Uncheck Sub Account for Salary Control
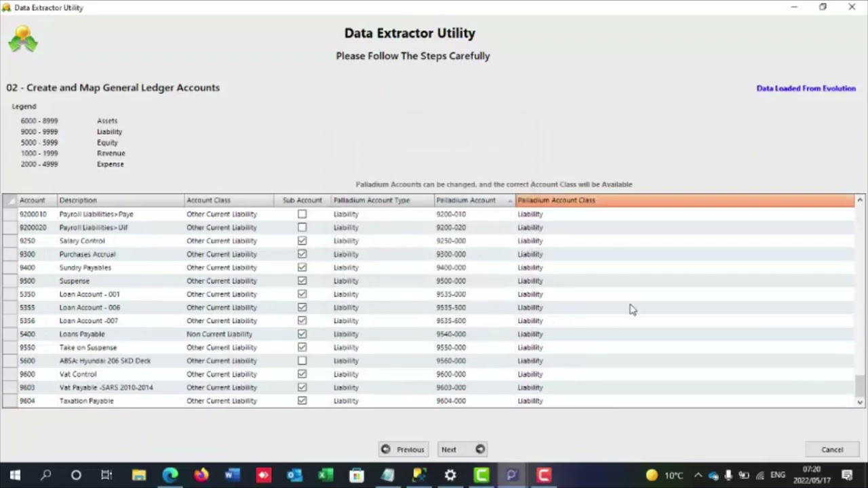868x488 pixels. [302, 241]
